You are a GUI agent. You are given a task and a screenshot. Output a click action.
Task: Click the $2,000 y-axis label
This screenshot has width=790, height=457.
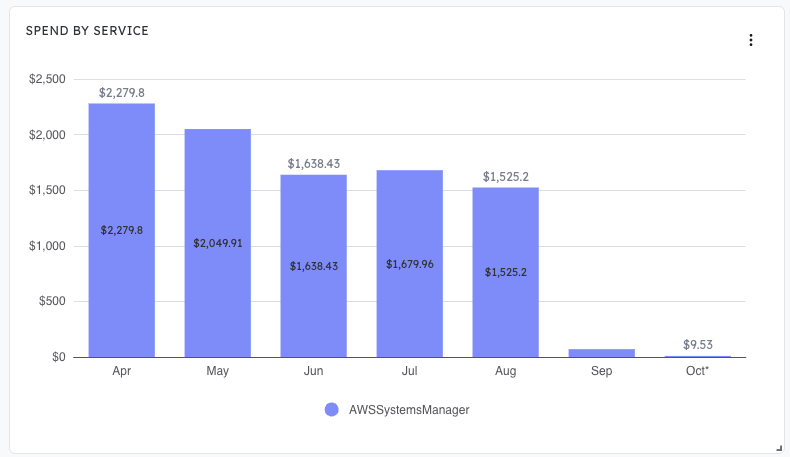click(x=47, y=135)
